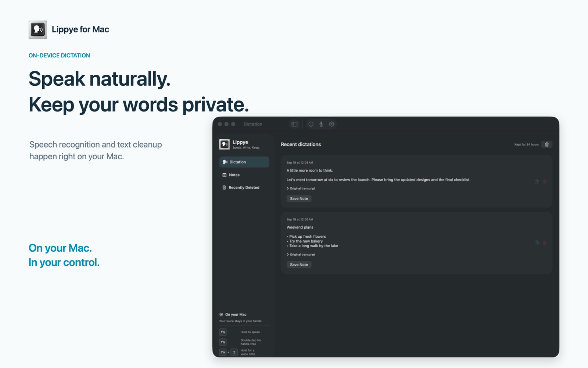Select Dictation in the sidebar
588x368 pixels.
[x=244, y=162]
